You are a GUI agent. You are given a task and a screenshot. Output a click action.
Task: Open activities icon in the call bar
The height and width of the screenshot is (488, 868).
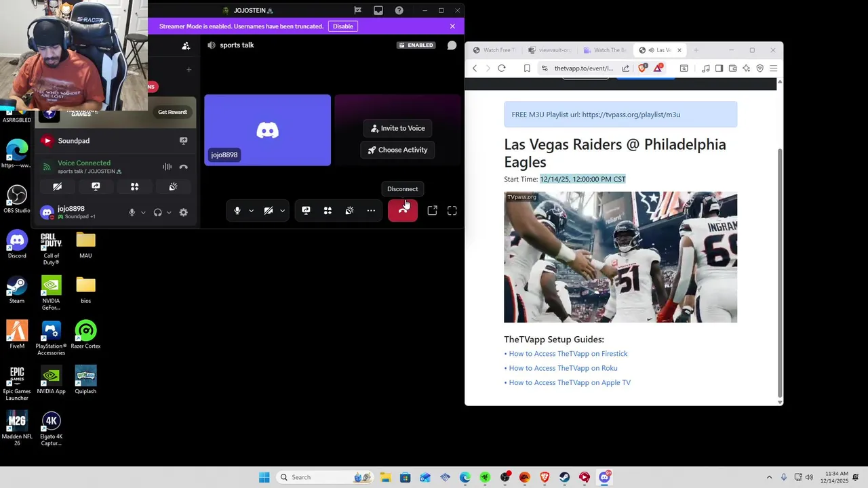pyautogui.click(x=328, y=211)
